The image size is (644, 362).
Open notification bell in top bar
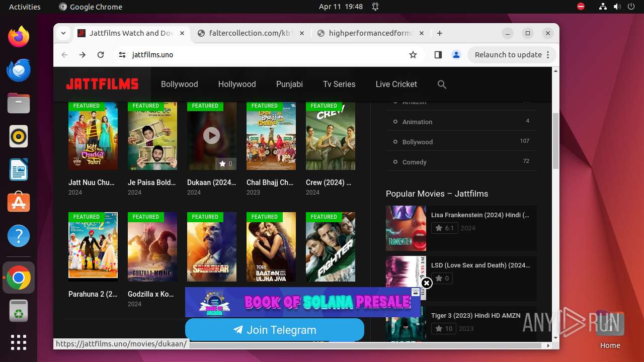click(375, 7)
